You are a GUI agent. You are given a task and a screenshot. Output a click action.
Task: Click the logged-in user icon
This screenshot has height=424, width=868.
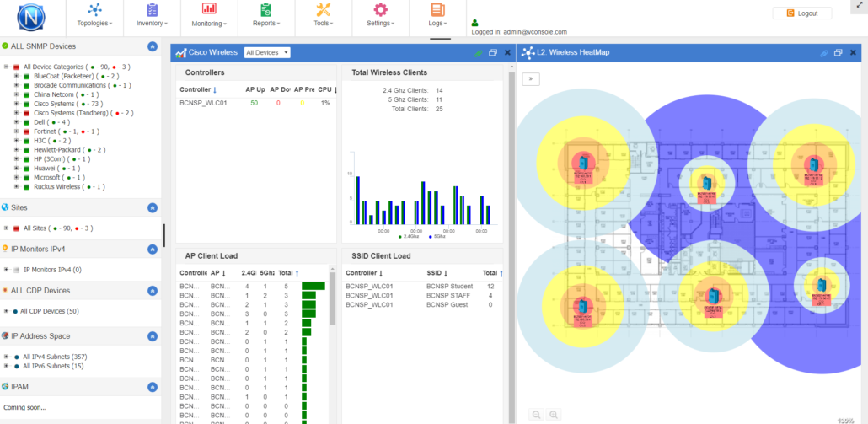[x=475, y=24]
